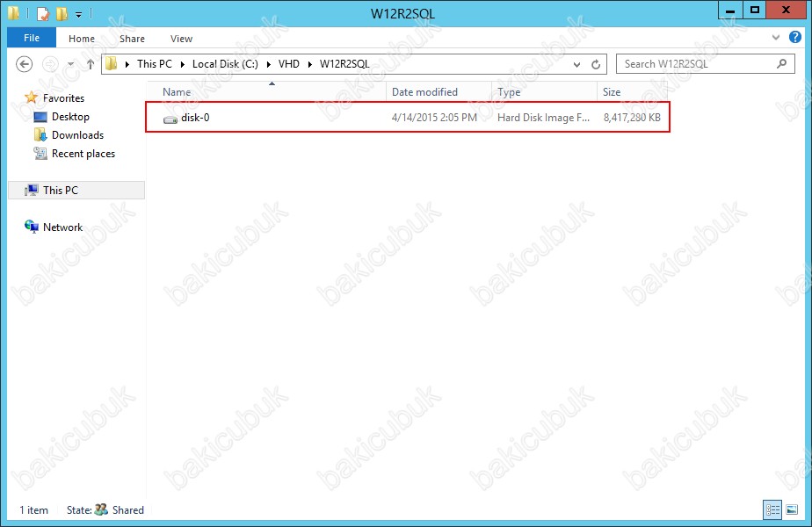Click the Back navigation arrow
This screenshot has height=527, width=812.
[x=24, y=64]
